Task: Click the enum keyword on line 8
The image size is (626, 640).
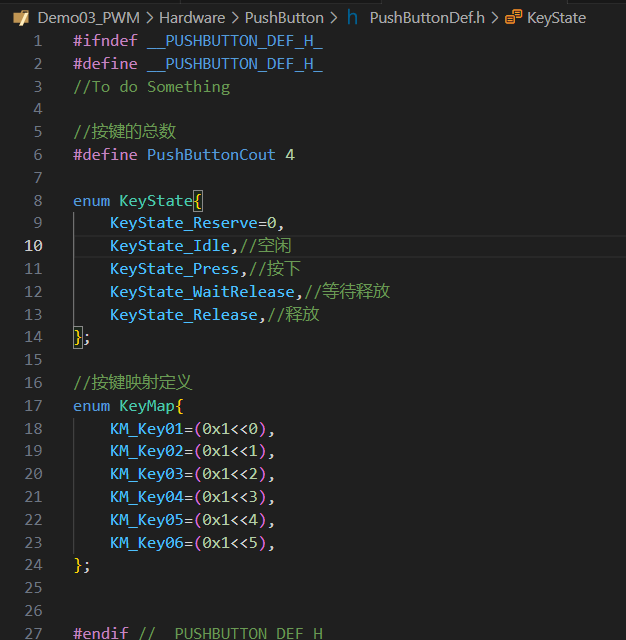Action: click(x=91, y=201)
